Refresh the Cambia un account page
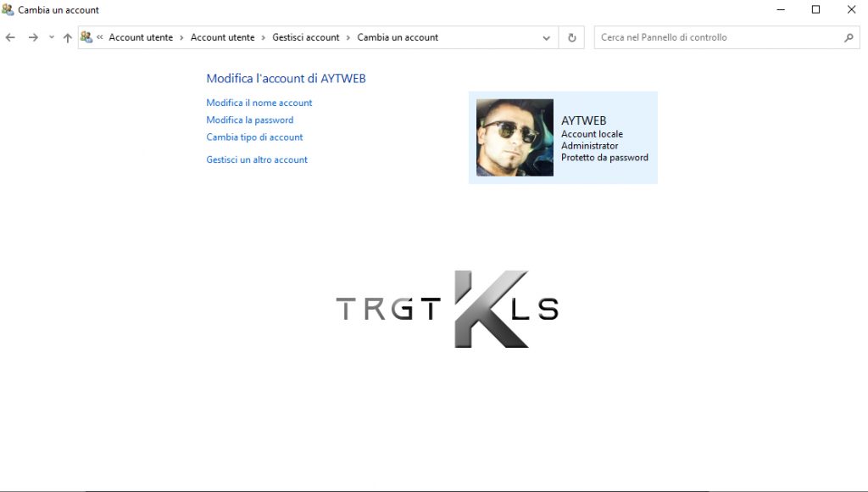The image size is (868, 492). (x=572, y=37)
